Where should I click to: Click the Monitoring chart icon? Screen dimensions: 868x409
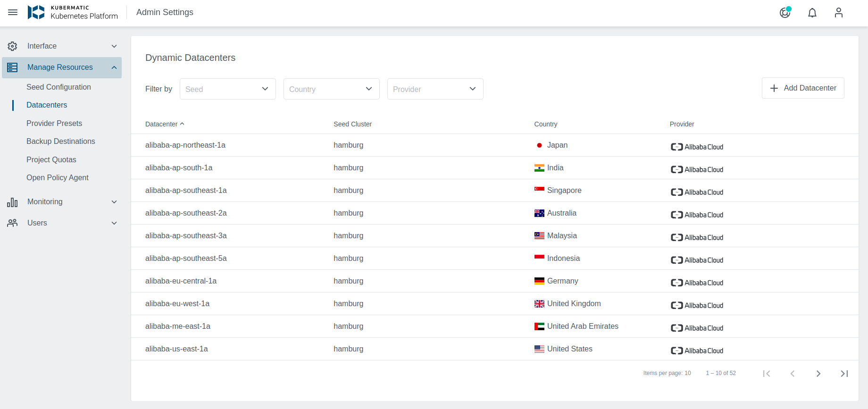[x=13, y=202]
